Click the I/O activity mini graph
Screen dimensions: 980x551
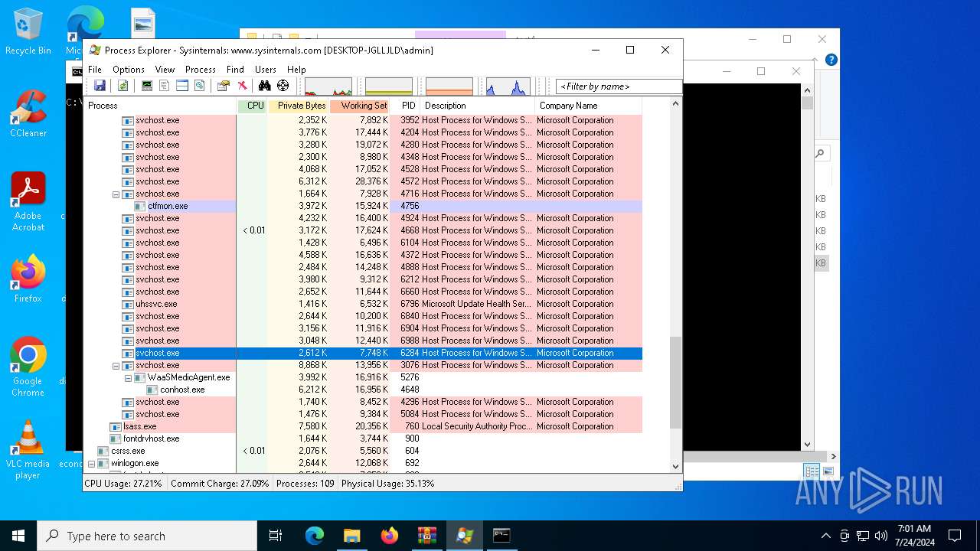coord(508,86)
